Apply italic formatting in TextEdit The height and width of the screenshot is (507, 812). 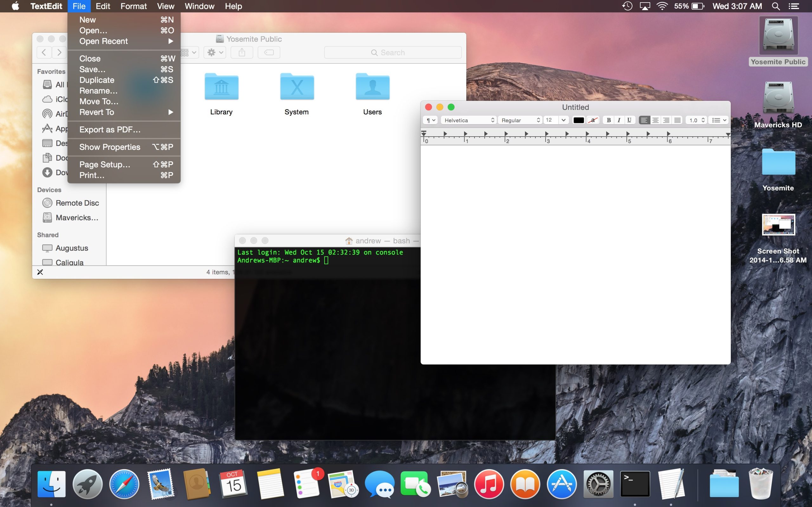tap(619, 120)
